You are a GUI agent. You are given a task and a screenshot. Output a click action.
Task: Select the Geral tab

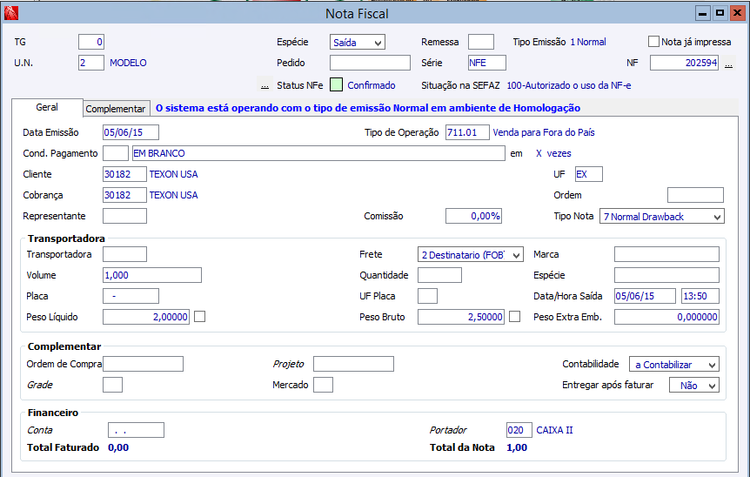click(47, 107)
